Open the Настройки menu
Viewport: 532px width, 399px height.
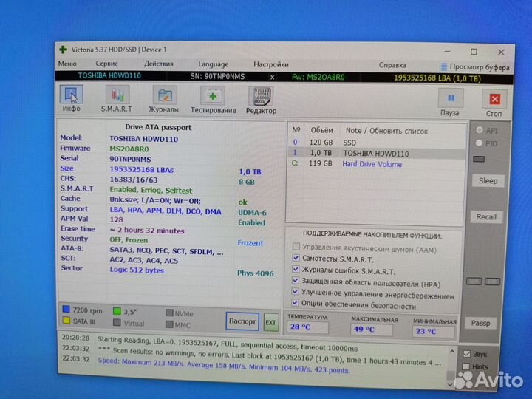pyautogui.click(x=270, y=64)
